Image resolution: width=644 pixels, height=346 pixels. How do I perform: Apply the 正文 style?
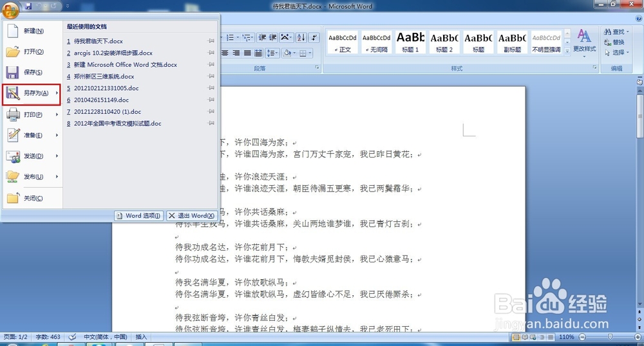pos(343,42)
